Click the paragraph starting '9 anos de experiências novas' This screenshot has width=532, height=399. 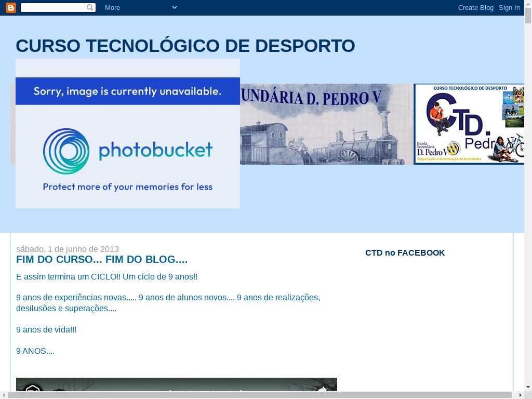pos(168,303)
